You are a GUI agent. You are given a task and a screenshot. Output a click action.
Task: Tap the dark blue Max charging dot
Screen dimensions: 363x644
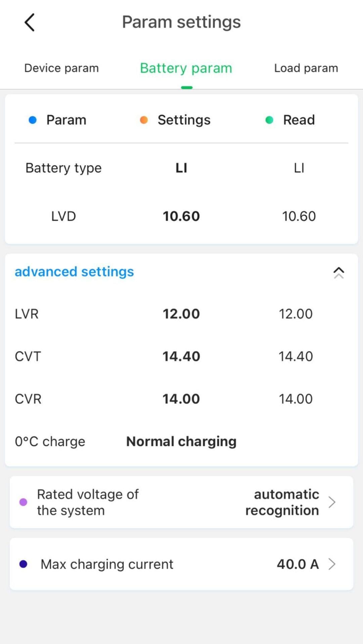point(23,564)
